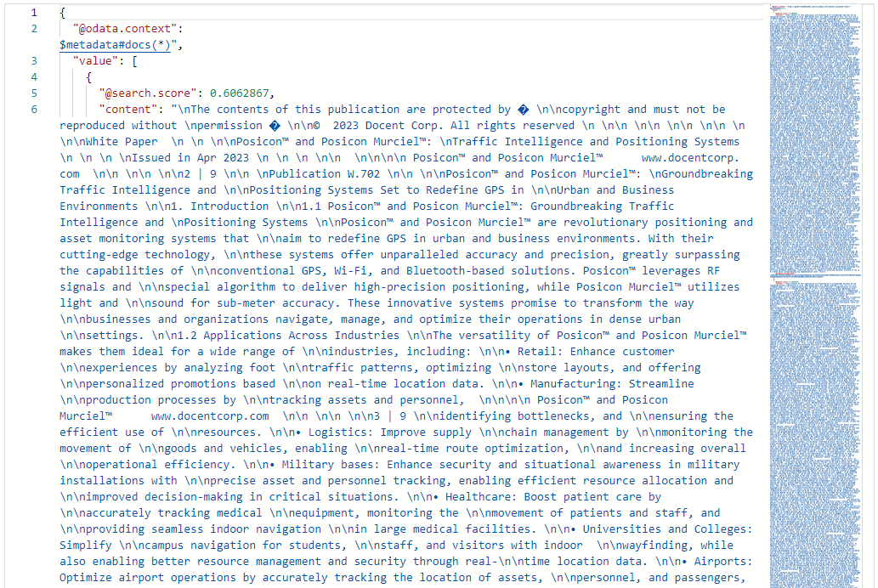Click the word "Wi-Fi"
The height and width of the screenshot is (588, 878).
350,271
